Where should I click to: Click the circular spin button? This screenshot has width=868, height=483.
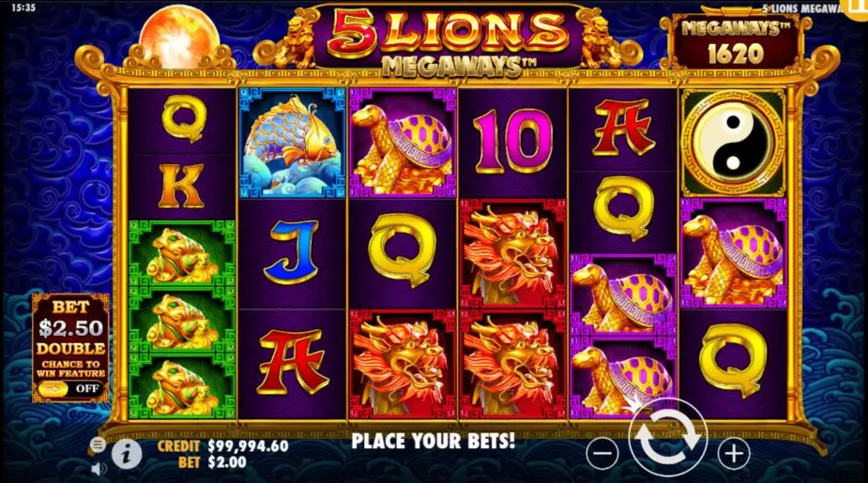669,439
